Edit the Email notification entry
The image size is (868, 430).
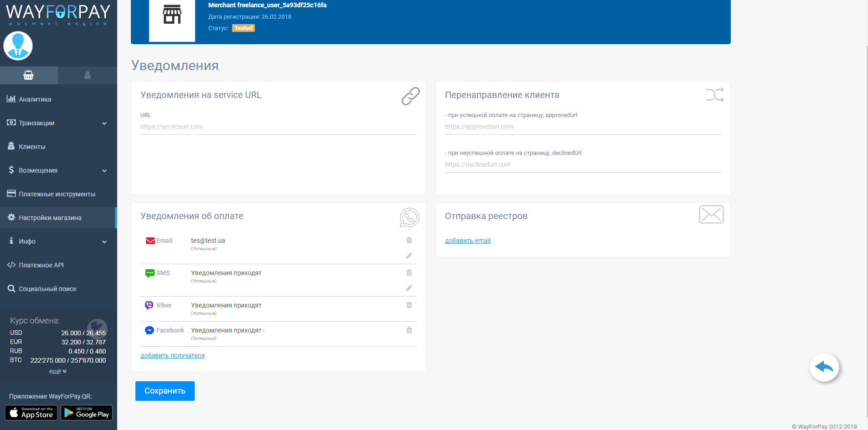[x=409, y=256]
